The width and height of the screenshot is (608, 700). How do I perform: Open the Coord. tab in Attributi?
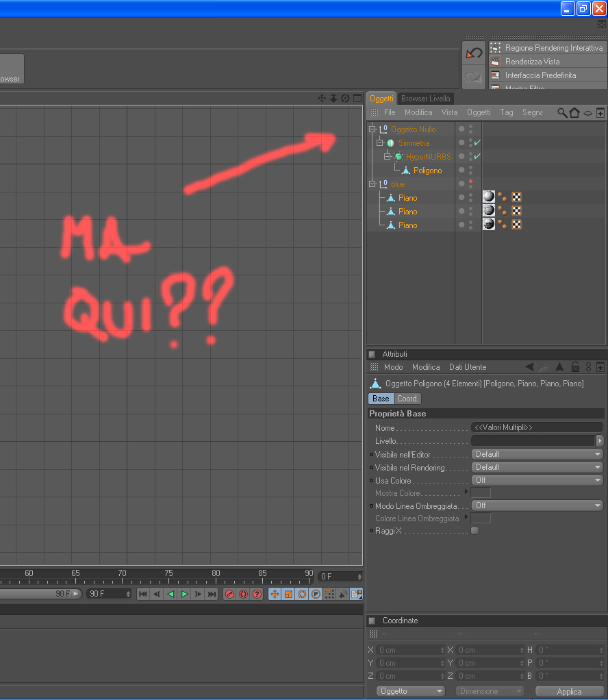tap(407, 399)
